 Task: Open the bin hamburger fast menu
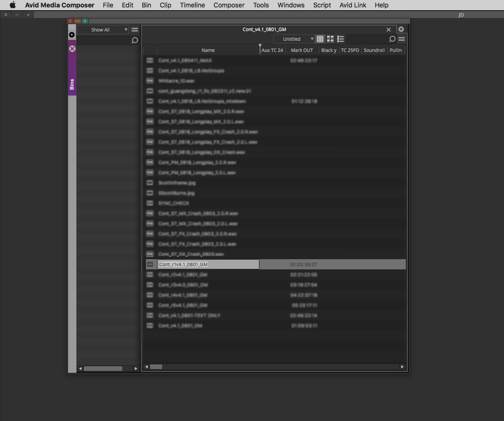pos(402,39)
